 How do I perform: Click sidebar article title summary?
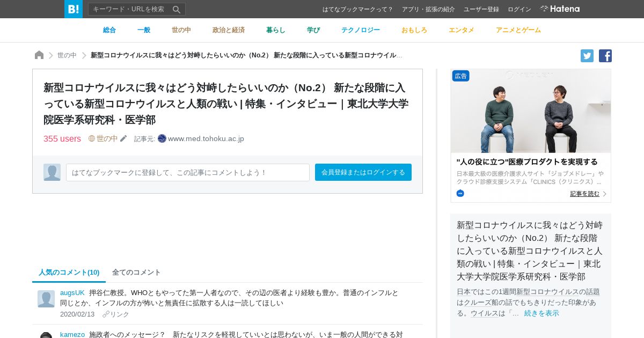(x=530, y=251)
